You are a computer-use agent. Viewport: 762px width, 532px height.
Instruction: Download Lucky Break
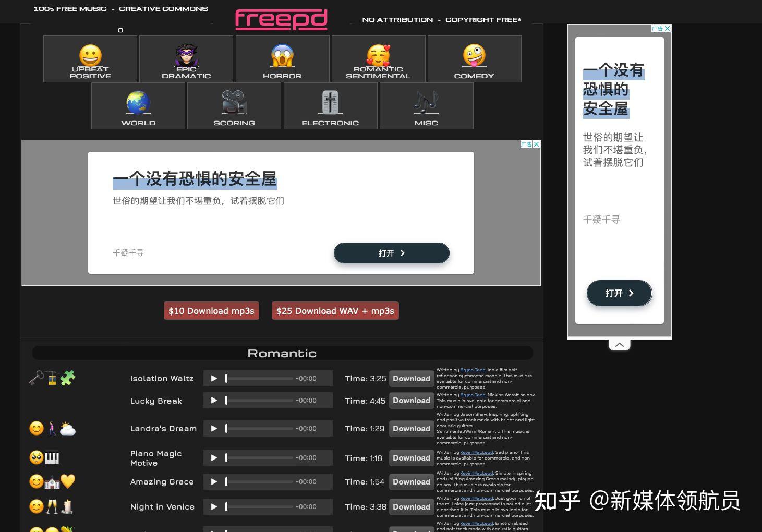tap(412, 401)
